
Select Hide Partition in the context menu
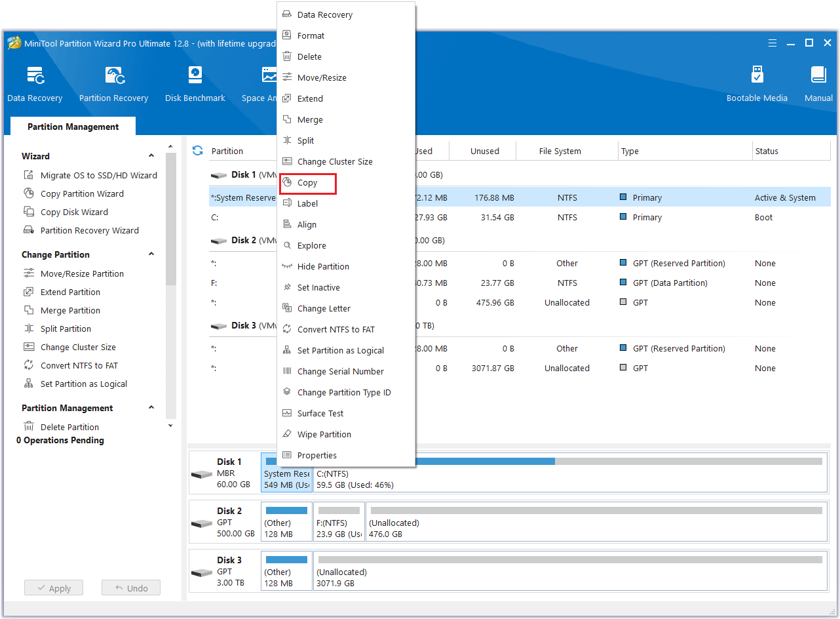[x=346, y=266]
